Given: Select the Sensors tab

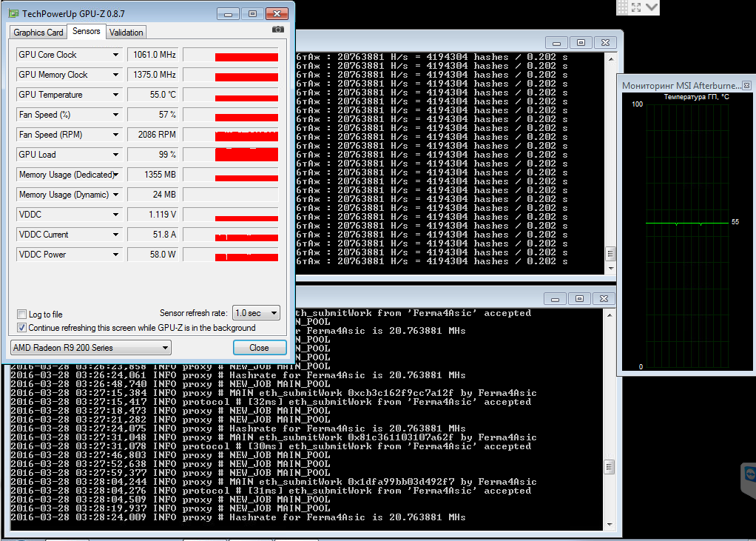Looking at the screenshot, I should coord(87,31).
